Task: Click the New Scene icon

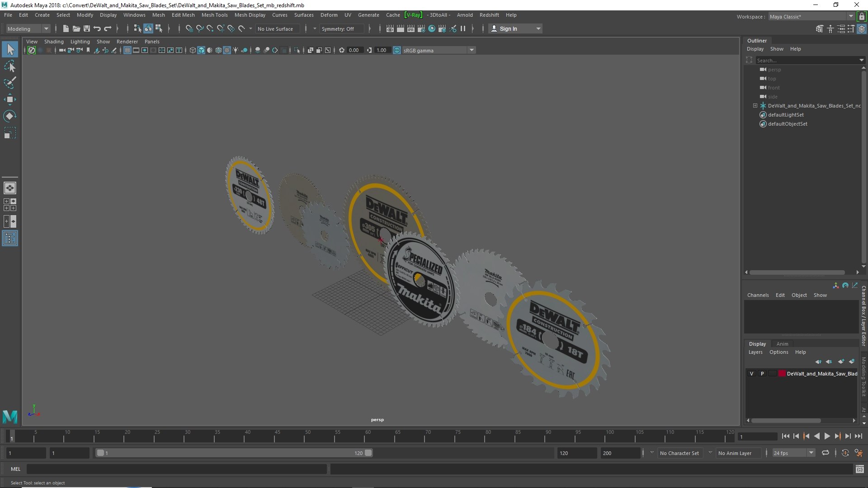Action: click(66, 28)
